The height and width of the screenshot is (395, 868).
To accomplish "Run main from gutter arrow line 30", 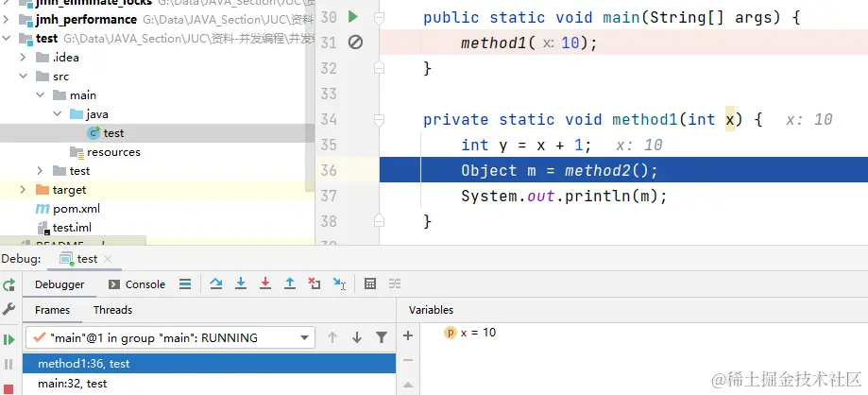I will coord(353,17).
